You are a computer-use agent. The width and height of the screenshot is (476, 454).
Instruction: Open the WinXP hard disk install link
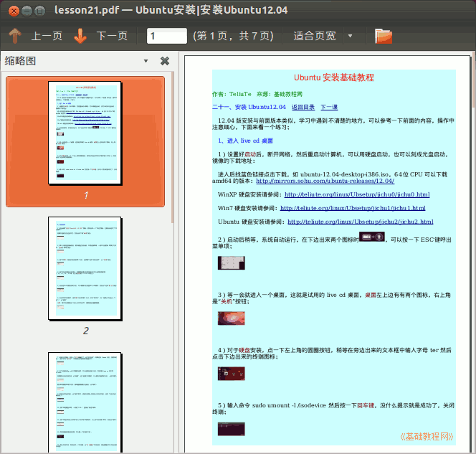point(357,194)
